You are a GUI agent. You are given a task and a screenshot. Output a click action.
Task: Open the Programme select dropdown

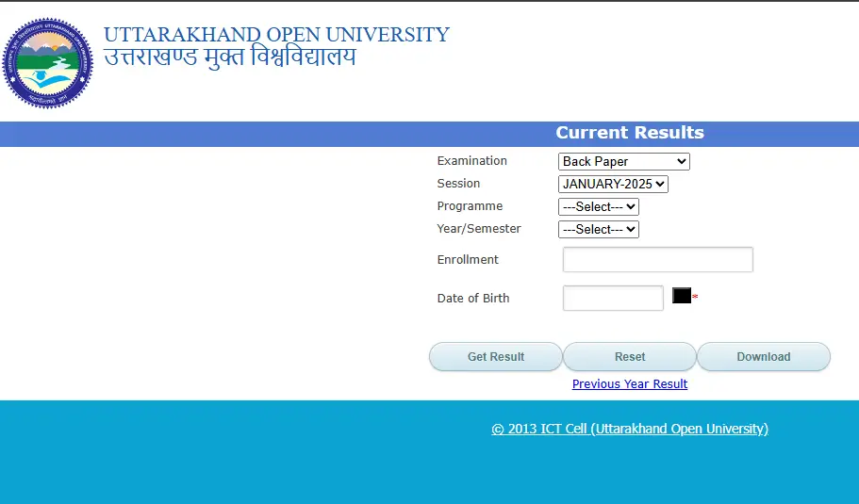coord(599,207)
